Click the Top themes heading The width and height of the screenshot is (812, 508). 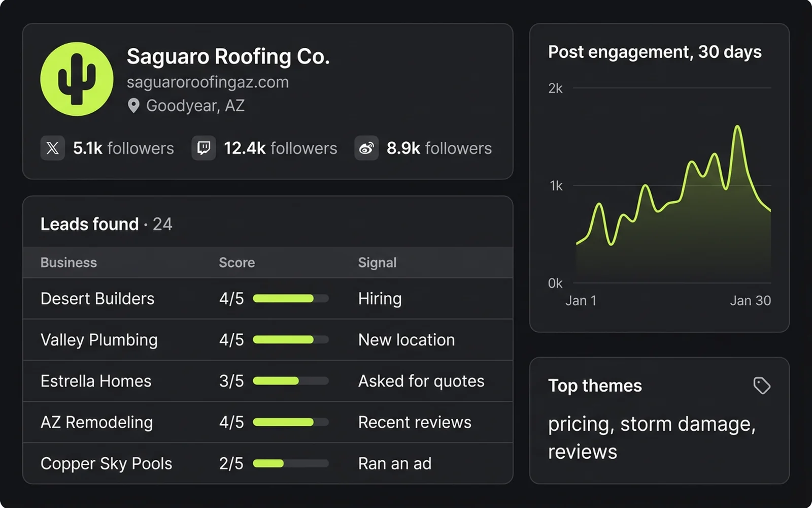tap(595, 386)
